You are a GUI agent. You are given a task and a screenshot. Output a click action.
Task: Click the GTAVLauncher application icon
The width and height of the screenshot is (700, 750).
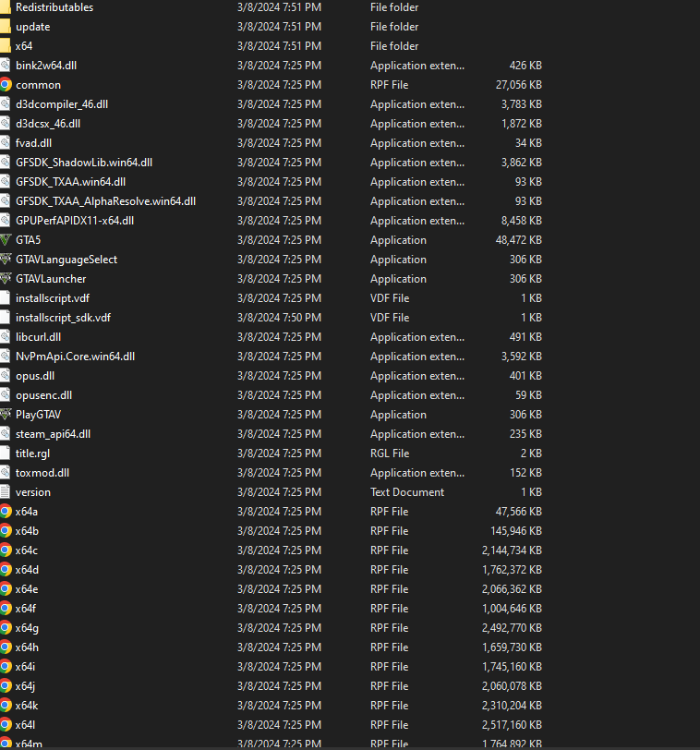coord(6,278)
